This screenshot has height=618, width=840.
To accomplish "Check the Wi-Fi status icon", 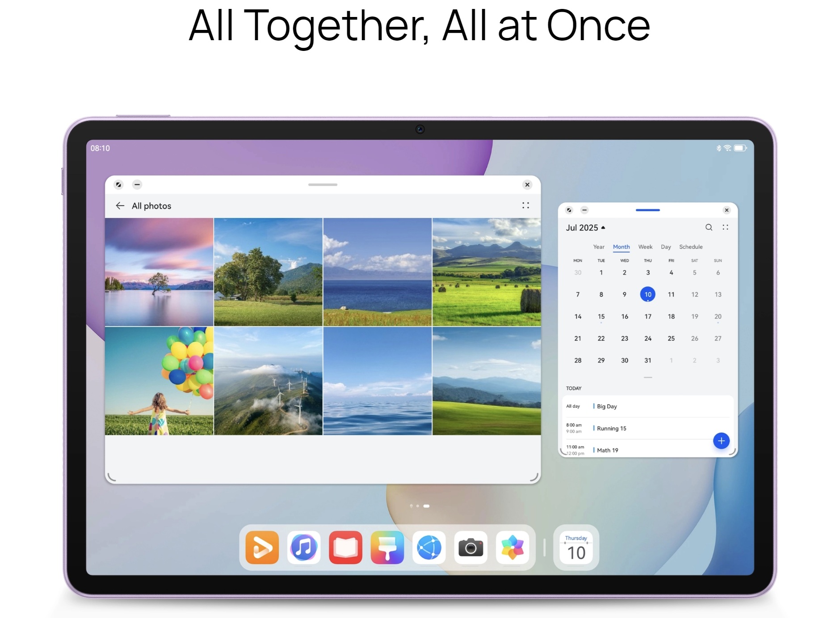I will point(727,148).
